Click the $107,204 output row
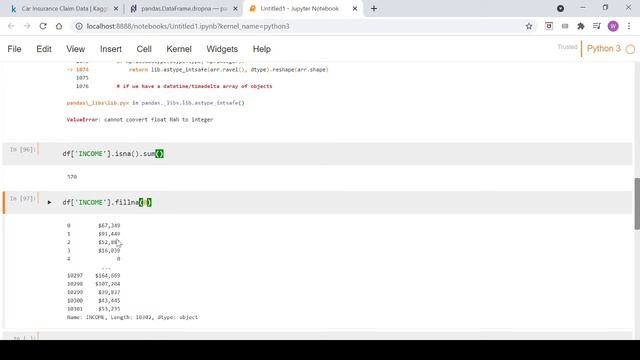This screenshot has width=640, height=360. click(x=93, y=284)
